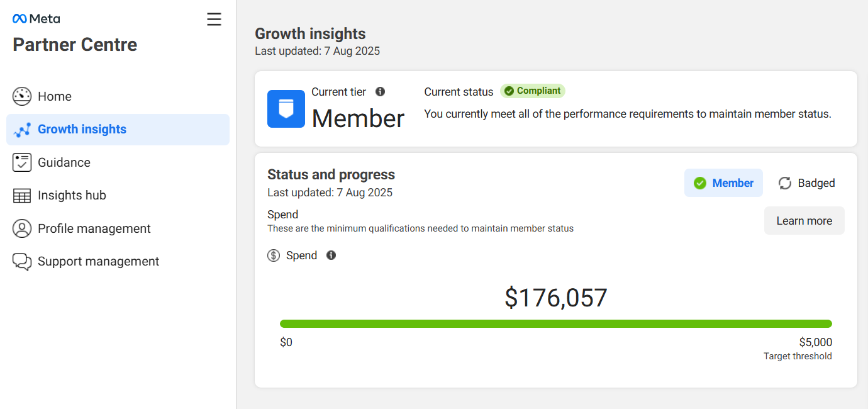This screenshot has width=868, height=409.
Task: Switch to the Badged tab
Action: [807, 183]
